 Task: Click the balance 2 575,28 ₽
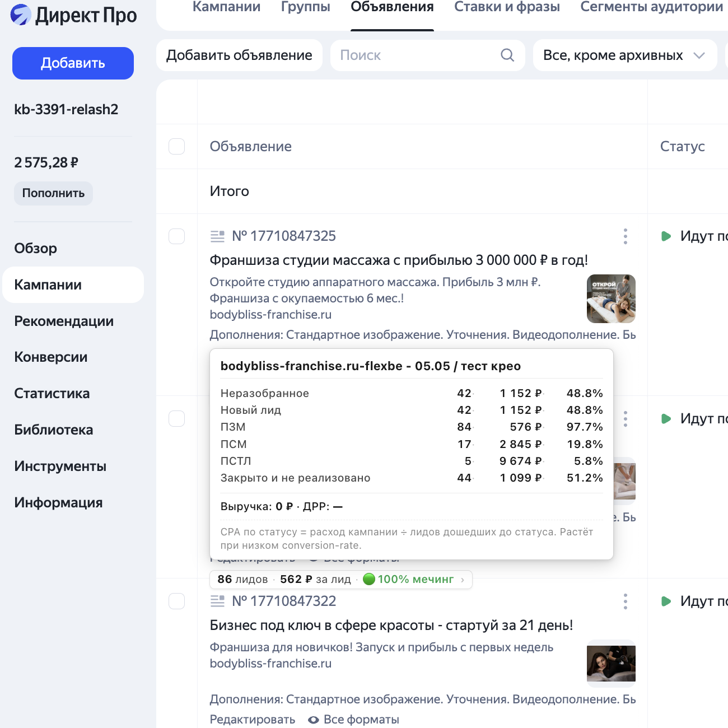[x=46, y=163]
